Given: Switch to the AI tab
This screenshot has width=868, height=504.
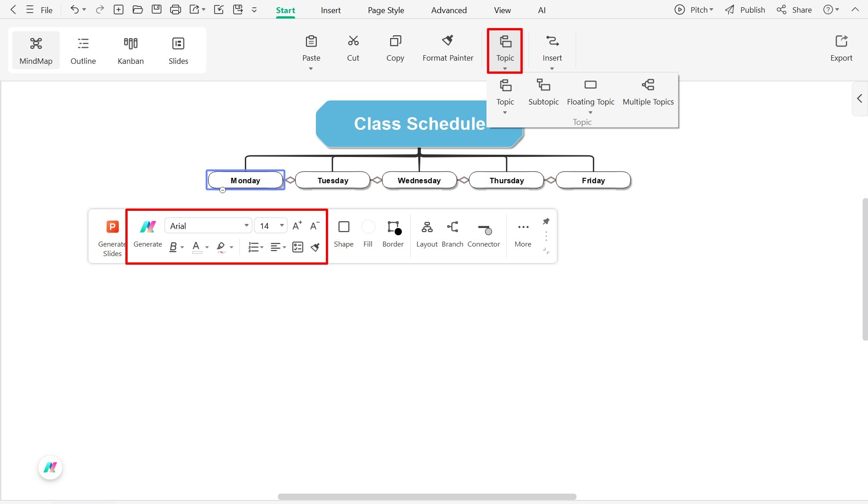Looking at the screenshot, I should pos(542,10).
